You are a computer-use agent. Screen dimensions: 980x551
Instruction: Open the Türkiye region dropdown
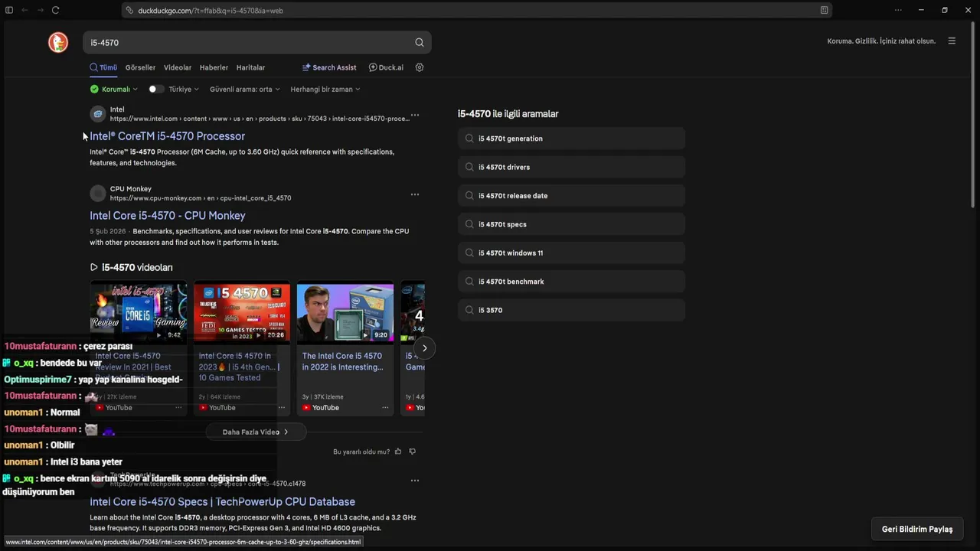184,90
